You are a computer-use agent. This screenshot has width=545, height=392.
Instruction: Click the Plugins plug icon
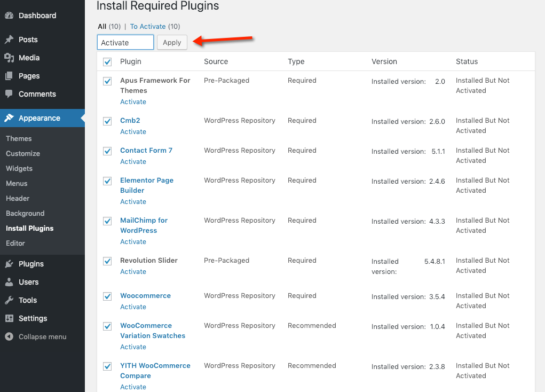pos(9,264)
